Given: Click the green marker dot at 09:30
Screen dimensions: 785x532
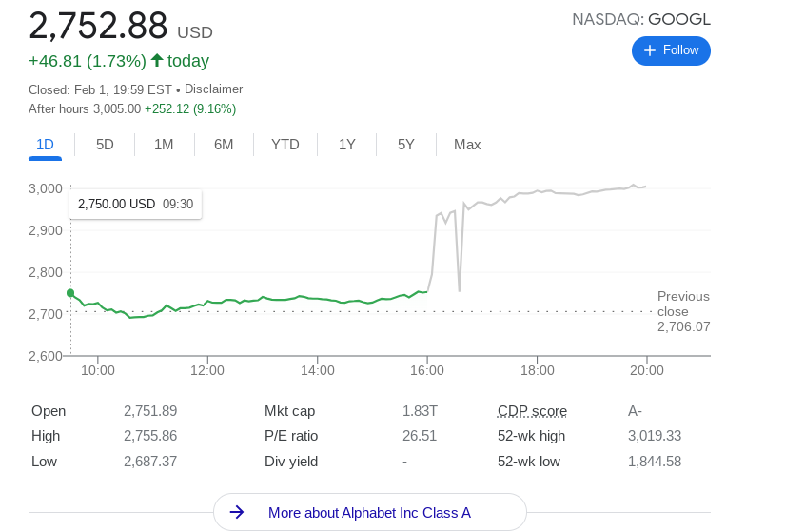Looking at the screenshot, I should click(x=70, y=293).
